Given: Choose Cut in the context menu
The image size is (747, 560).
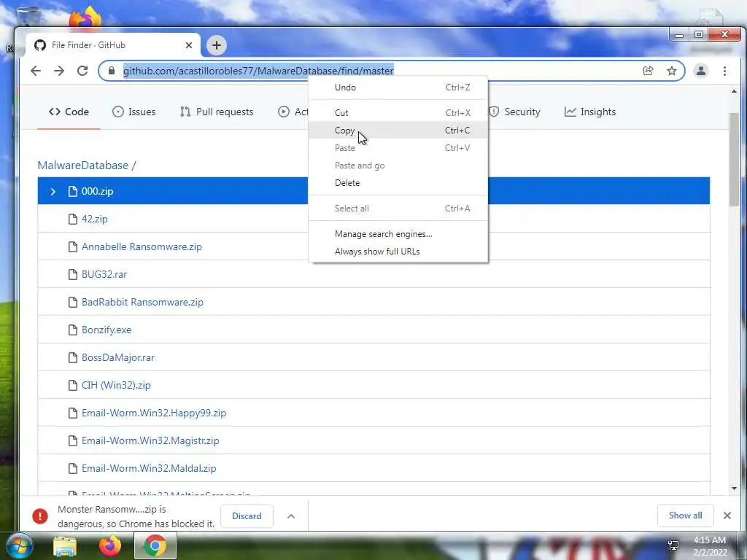Looking at the screenshot, I should pos(398,113).
